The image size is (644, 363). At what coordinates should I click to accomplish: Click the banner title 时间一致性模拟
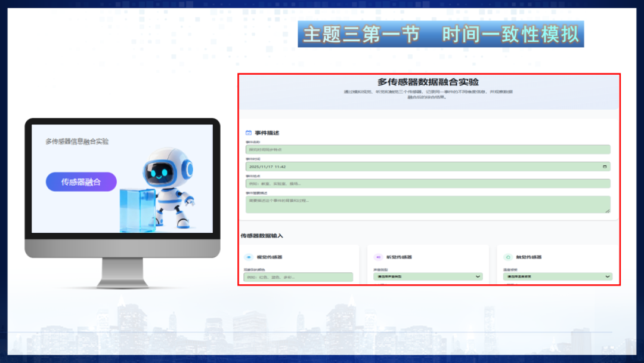pyautogui.click(x=509, y=34)
